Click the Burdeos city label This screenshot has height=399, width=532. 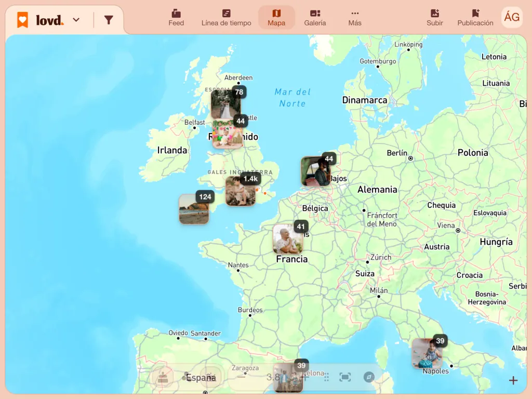coord(250,310)
